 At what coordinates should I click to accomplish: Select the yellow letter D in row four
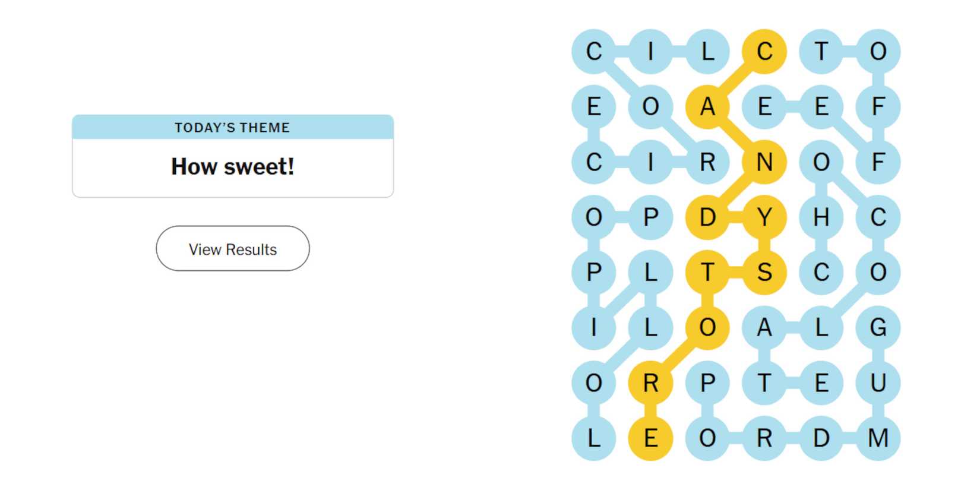point(707,217)
